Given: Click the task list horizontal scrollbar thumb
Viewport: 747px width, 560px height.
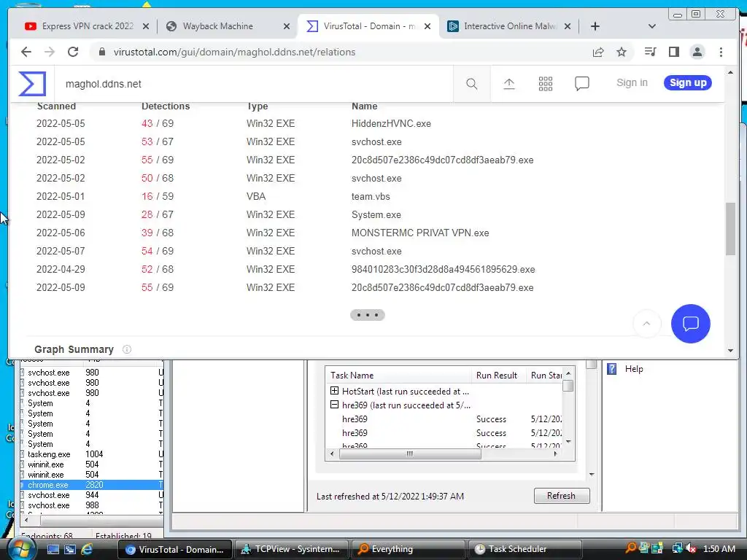Looking at the screenshot, I should pos(410,454).
